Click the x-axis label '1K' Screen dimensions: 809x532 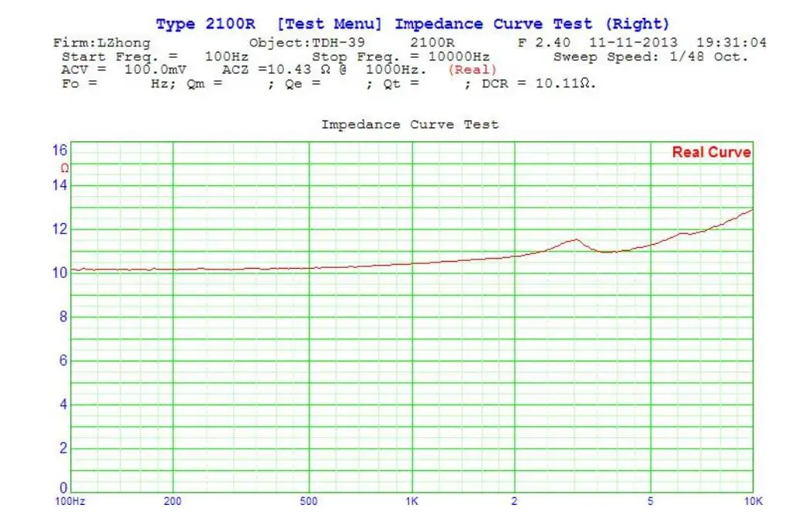pyautogui.click(x=411, y=501)
